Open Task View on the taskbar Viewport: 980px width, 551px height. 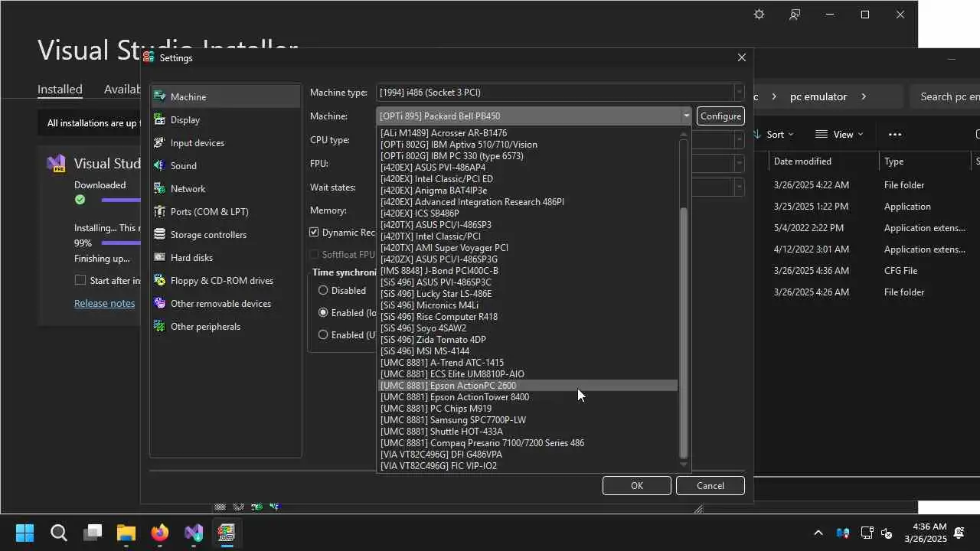93,533
